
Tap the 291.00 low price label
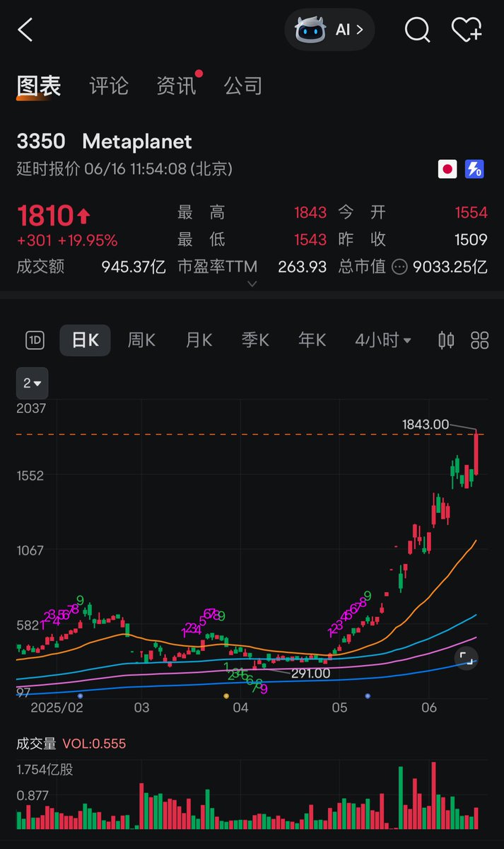point(310,674)
